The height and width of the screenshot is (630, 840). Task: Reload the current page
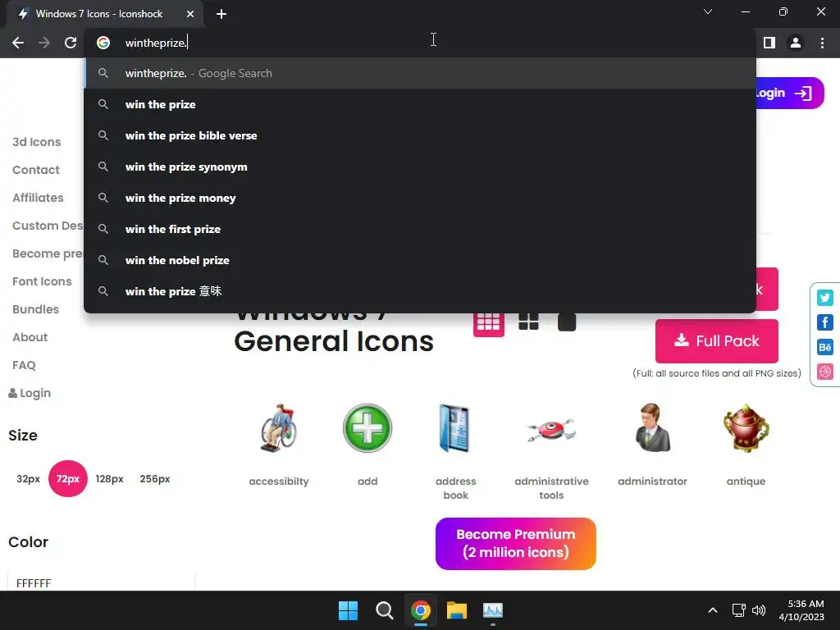(x=71, y=43)
